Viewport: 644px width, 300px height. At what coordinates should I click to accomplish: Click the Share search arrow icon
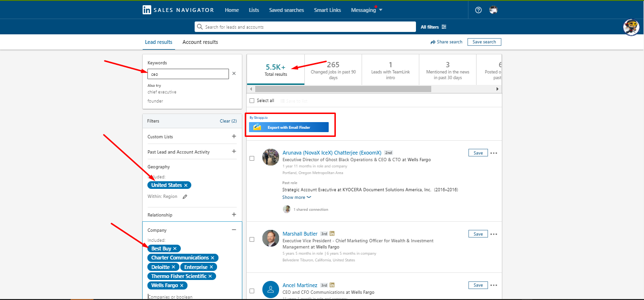pos(433,42)
